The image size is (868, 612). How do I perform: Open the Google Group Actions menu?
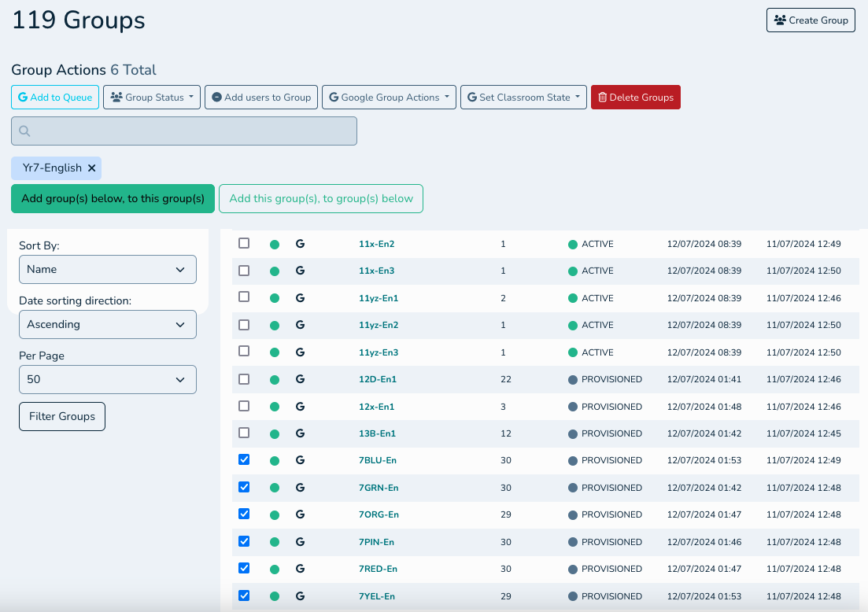(x=389, y=98)
